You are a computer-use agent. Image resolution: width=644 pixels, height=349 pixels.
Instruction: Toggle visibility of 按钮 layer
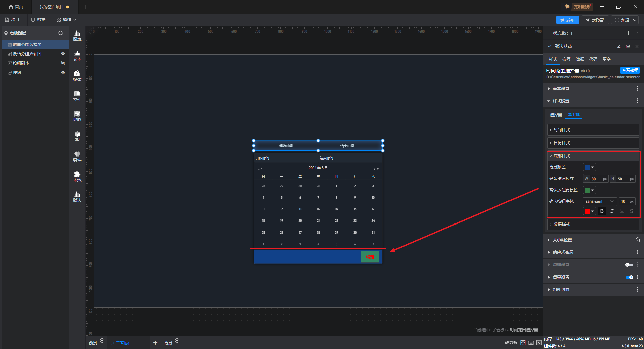(x=63, y=72)
